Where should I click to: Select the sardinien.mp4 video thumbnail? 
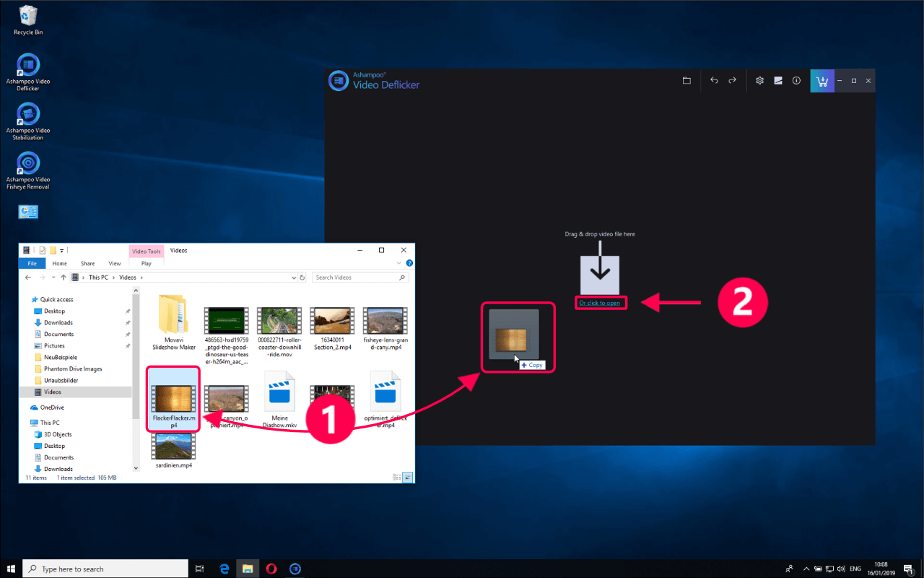173,447
